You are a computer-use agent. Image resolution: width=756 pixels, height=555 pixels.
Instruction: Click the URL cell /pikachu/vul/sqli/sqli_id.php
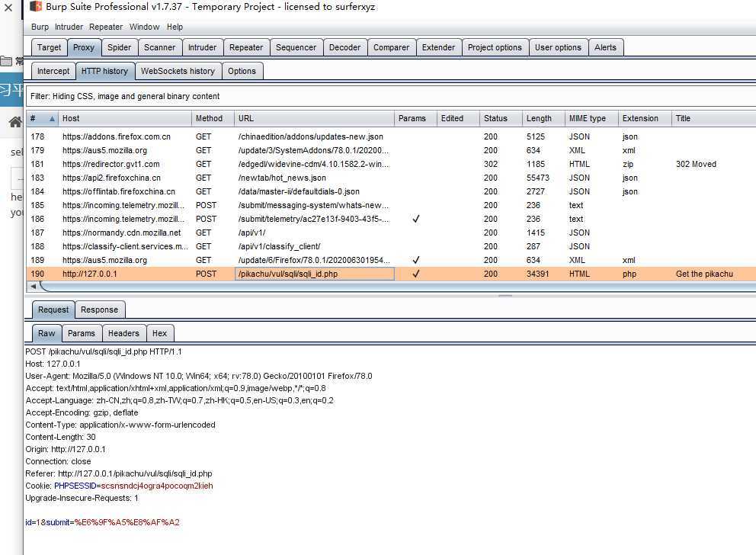click(x=314, y=274)
